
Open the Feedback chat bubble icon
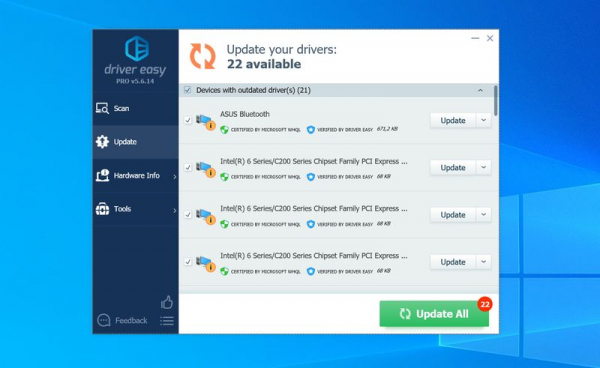(x=104, y=320)
